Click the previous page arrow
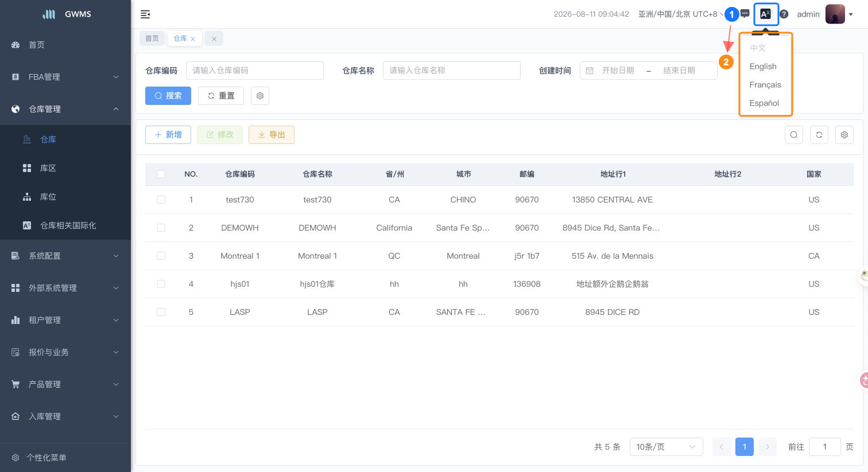This screenshot has width=868, height=472. click(722, 447)
